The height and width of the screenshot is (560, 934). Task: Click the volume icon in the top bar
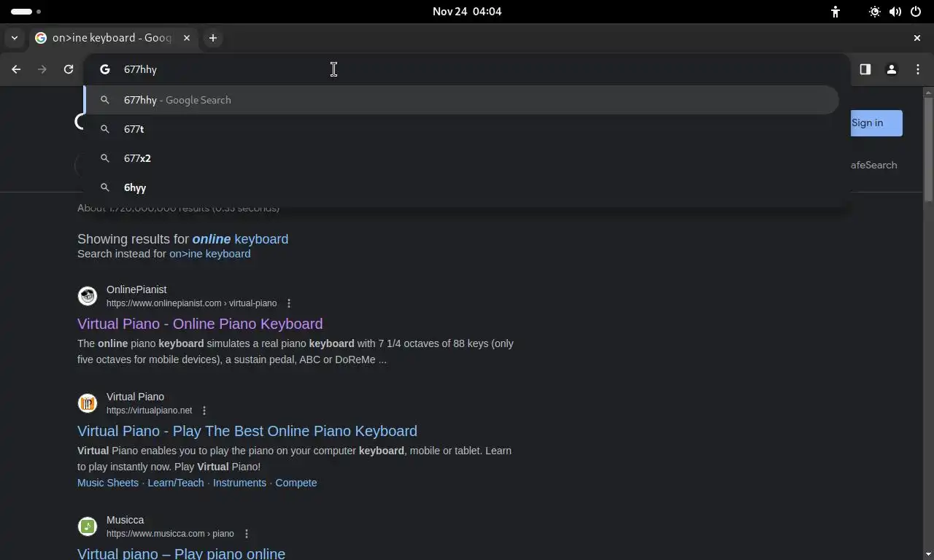895,12
